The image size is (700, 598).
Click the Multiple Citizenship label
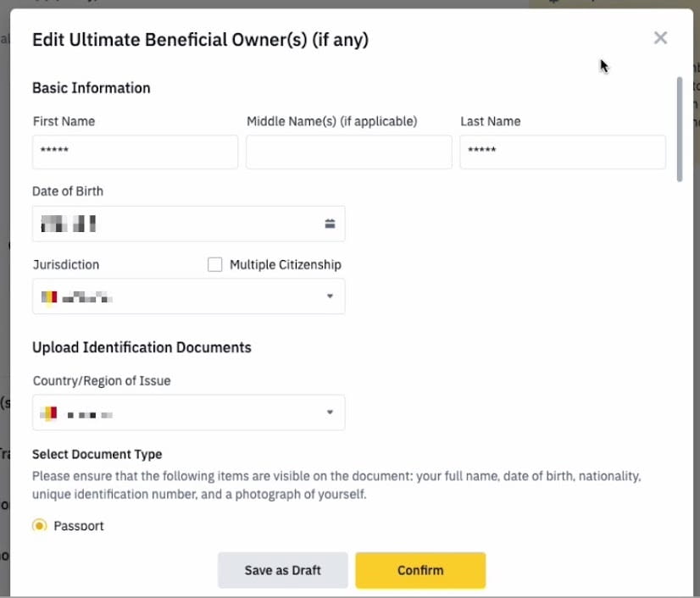click(x=285, y=264)
